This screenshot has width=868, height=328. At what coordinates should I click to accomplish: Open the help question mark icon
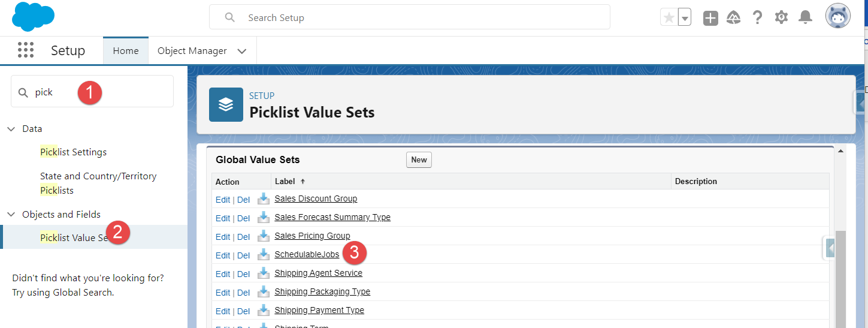(757, 17)
